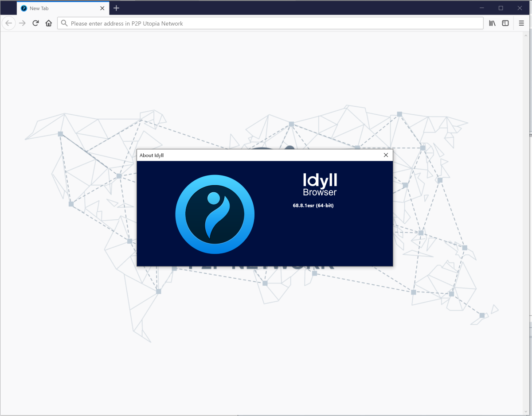The width and height of the screenshot is (532, 416).
Task: Click the version text 68.8.1esr (64-bit)
Action: tap(313, 206)
